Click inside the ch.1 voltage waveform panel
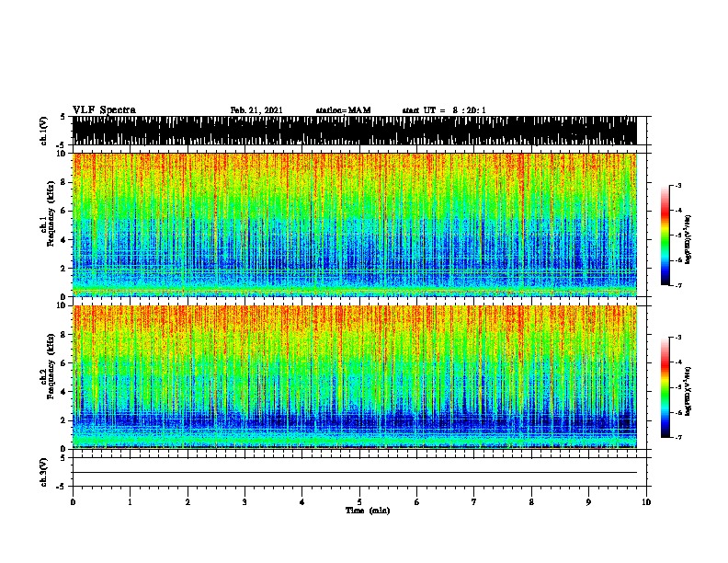Image resolution: width=728 pixels, height=563 pixels. [354, 131]
